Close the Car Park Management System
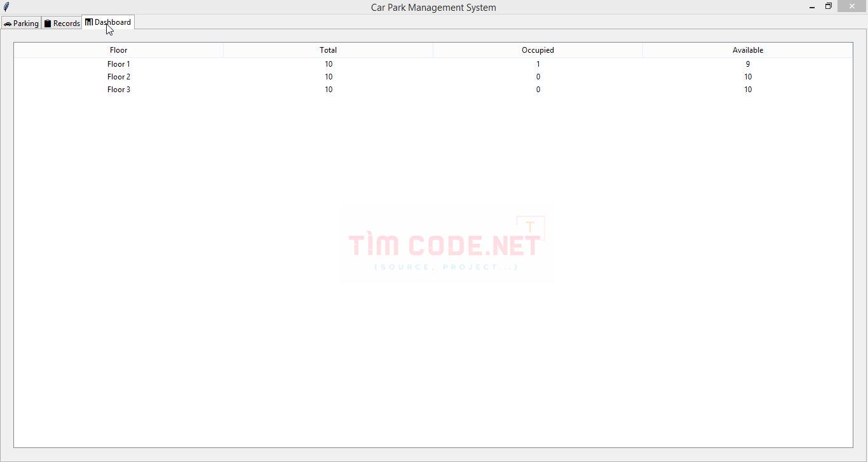Viewport: 868px width, 462px height. click(852, 6)
